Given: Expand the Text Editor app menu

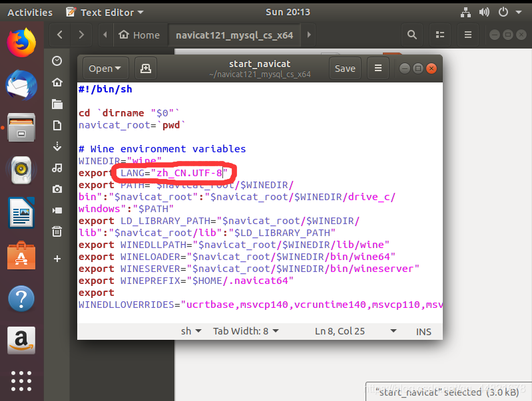Looking at the screenshot, I should (x=105, y=13).
